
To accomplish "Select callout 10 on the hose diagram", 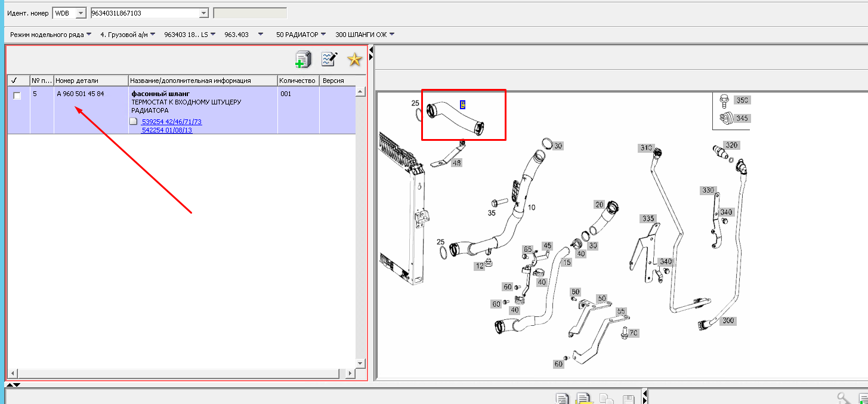I will 531,207.
